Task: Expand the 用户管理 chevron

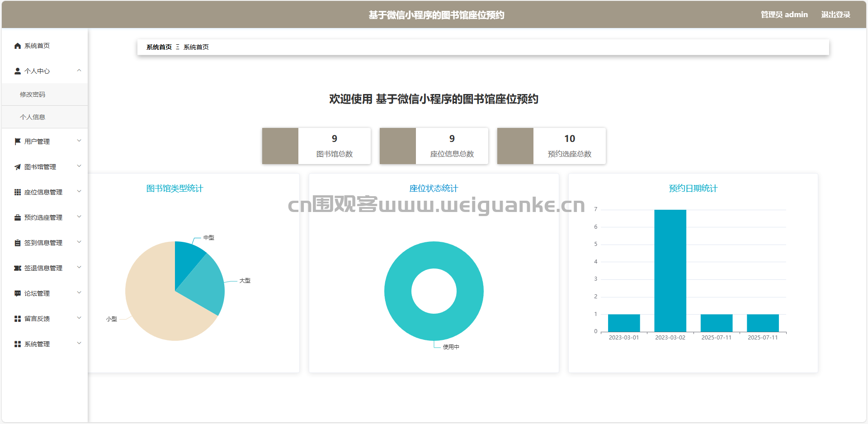Action: (79, 141)
